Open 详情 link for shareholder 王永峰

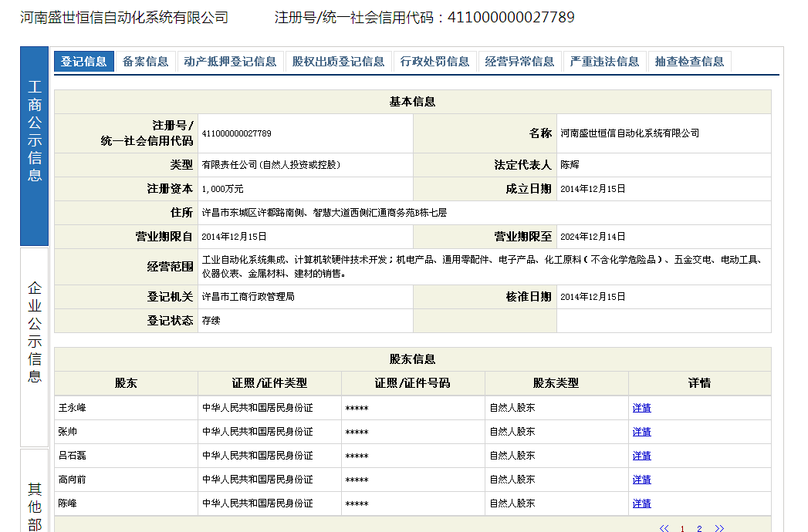pyautogui.click(x=641, y=408)
